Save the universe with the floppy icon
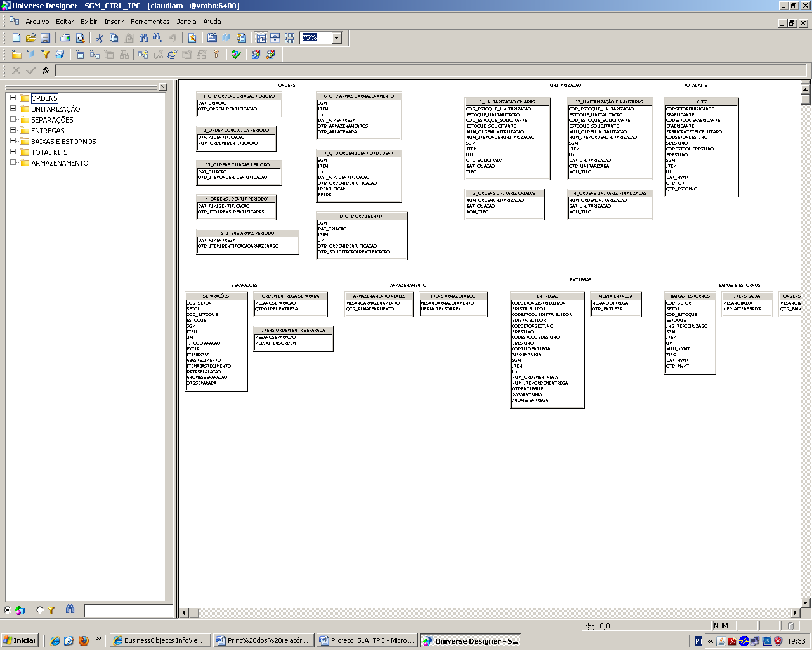Viewport: 812px width, 650px height. pyautogui.click(x=45, y=38)
